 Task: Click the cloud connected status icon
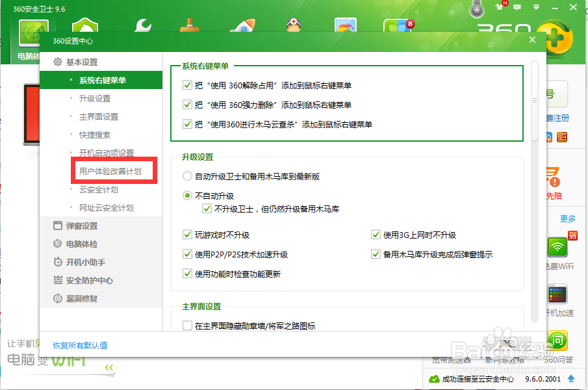point(434,379)
